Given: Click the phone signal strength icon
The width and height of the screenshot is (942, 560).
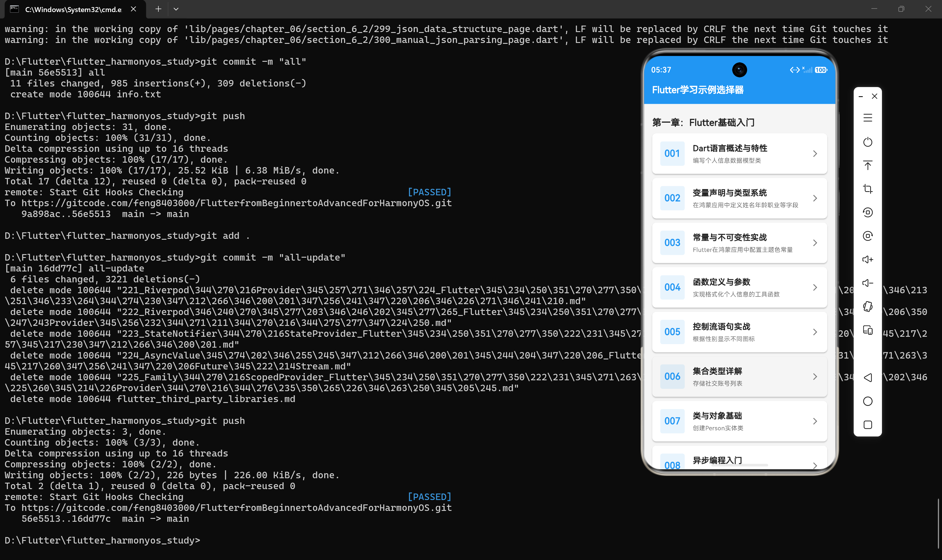Looking at the screenshot, I should tap(807, 70).
